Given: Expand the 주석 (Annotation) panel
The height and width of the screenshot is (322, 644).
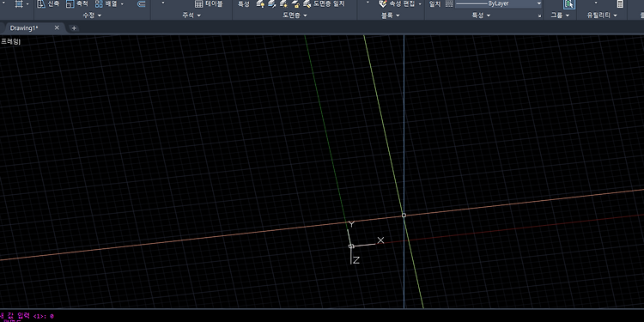Looking at the screenshot, I should pos(191,15).
